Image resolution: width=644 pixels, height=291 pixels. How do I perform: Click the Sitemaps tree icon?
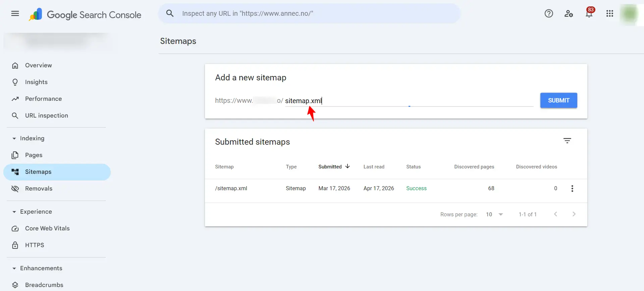click(x=15, y=172)
